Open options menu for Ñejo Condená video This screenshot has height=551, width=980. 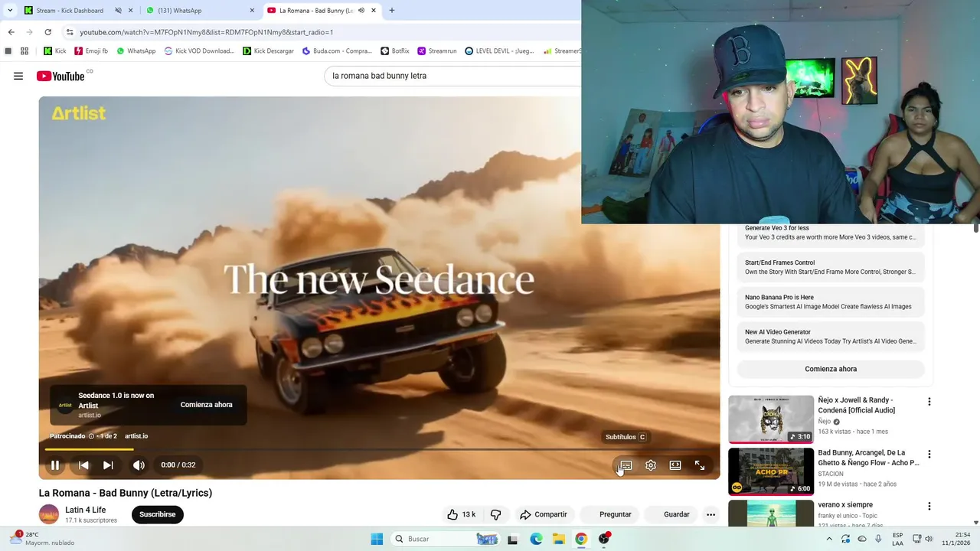(x=929, y=402)
